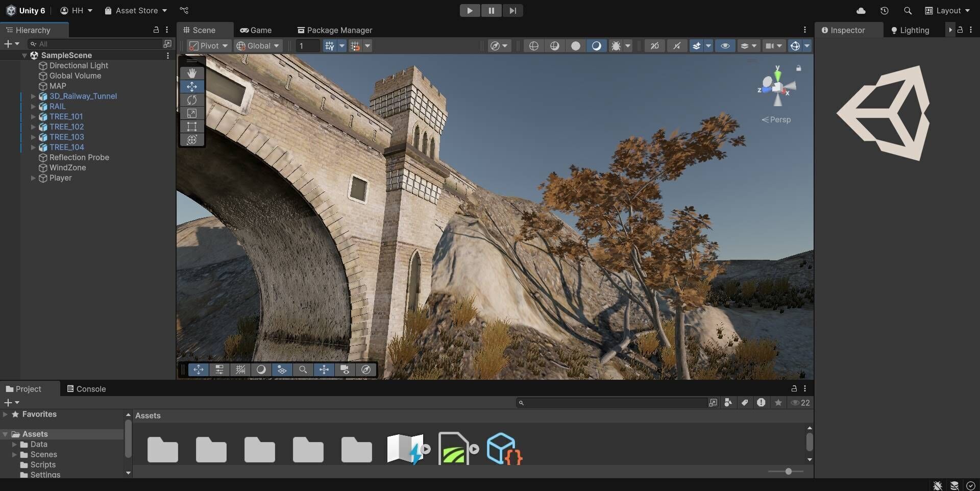
Task: Lock the Inspector panel
Action: [x=960, y=30]
